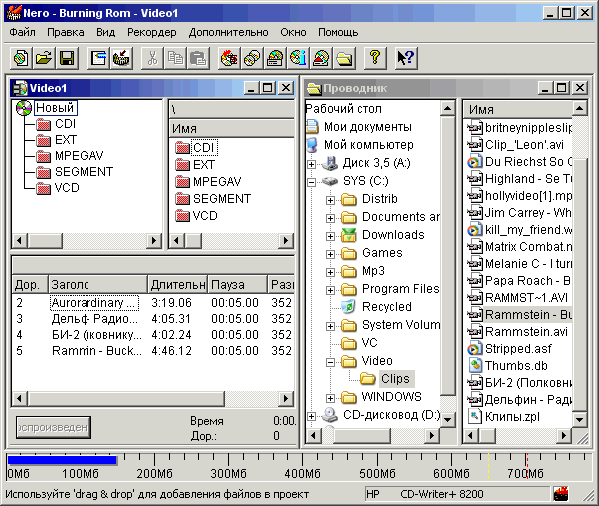The image size is (599, 506).
Task: Click the CD info icon
Action: pyautogui.click(x=298, y=58)
